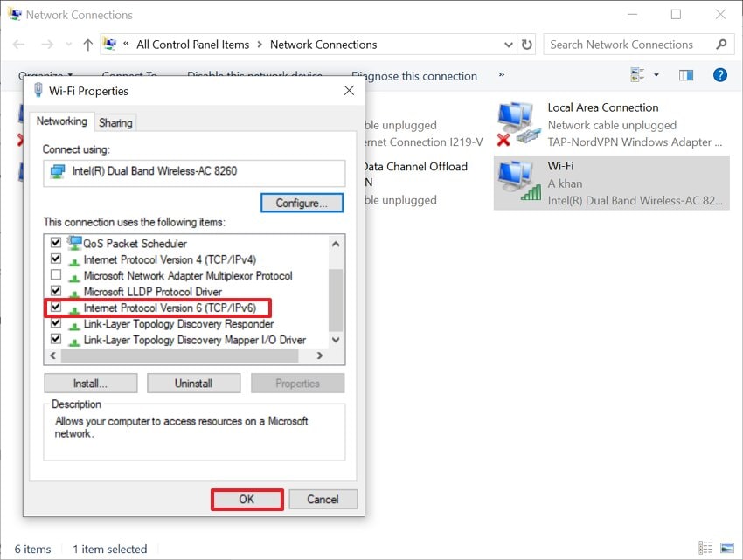743x560 pixels.
Task: Click All Control Panel Items breadcrumb
Action: click(x=193, y=45)
